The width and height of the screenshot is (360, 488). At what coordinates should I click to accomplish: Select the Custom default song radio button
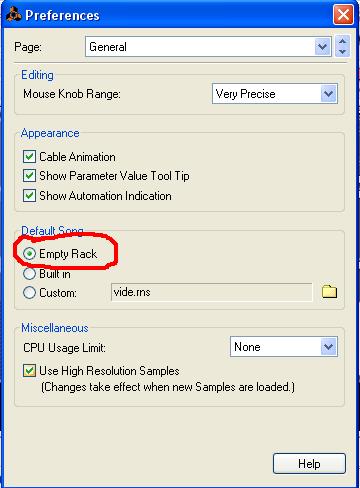click(29, 293)
